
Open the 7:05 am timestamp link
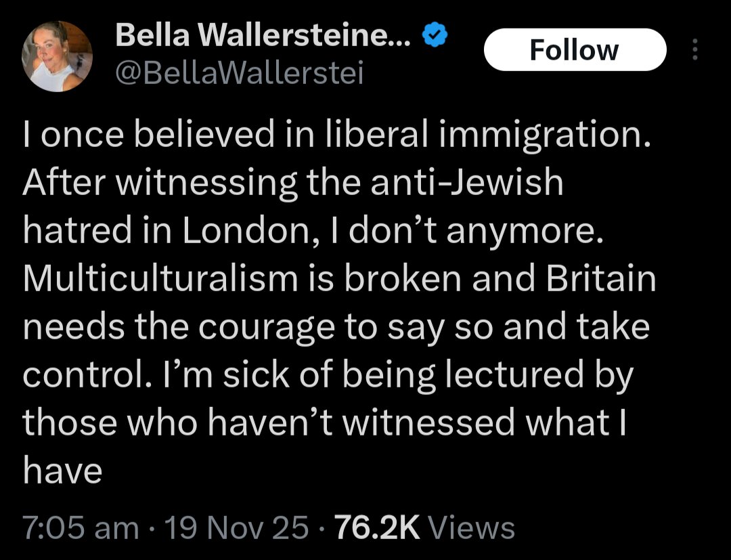click(81, 527)
